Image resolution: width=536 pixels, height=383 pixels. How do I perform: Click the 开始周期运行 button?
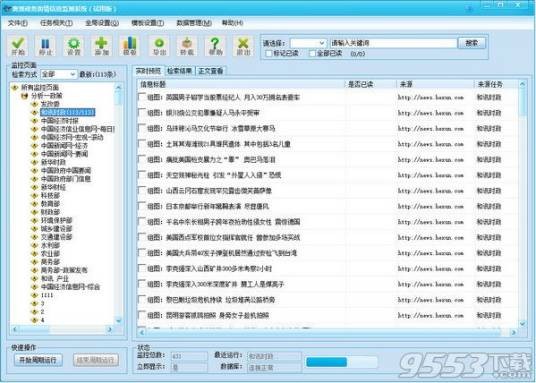click(x=38, y=360)
